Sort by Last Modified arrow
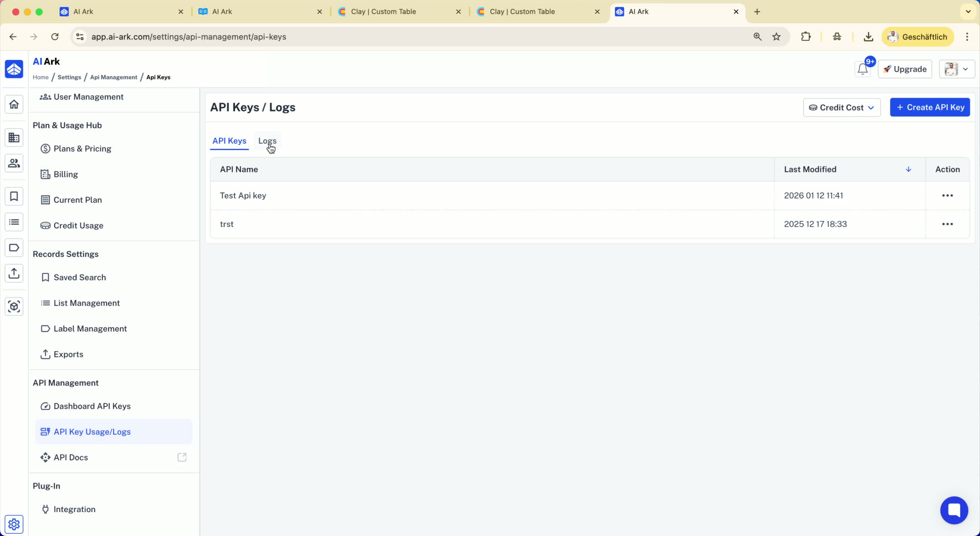Screen dimensions: 980x536 [908, 169]
